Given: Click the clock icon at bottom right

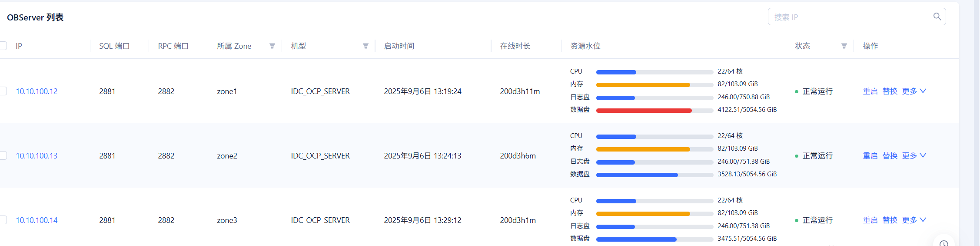Looking at the screenshot, I should 943,243.
